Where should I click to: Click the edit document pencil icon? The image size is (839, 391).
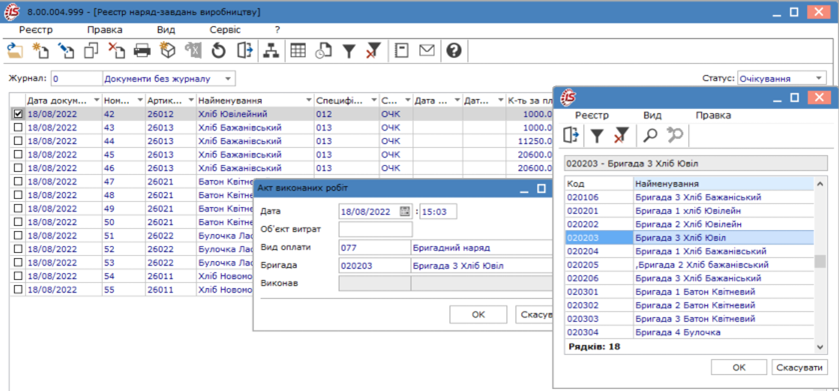tap(66, 51)
